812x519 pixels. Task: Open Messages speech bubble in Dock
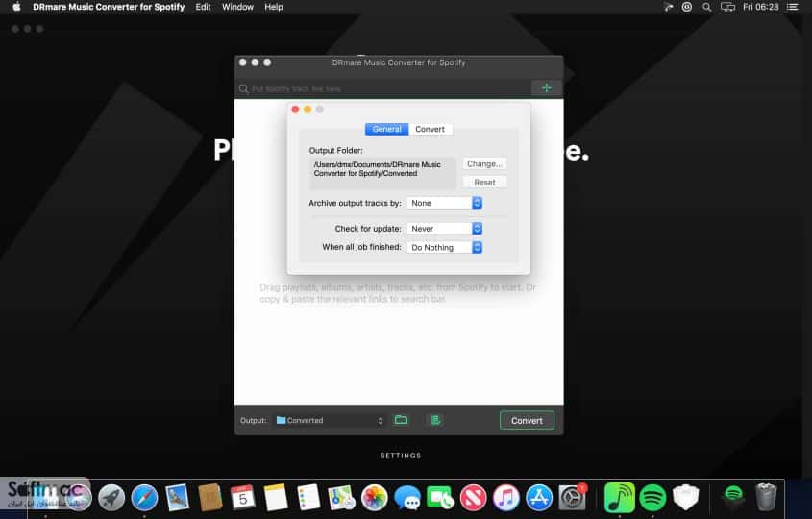click(407, 498)
